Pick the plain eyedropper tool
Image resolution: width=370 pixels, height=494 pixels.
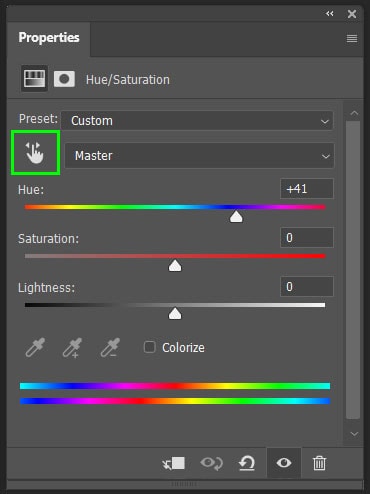[x=35, y=347]
